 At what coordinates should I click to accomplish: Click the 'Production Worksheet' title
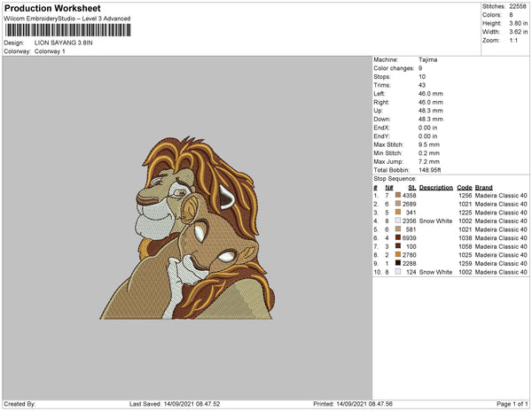pyautogui.click(x=52, y=8)
